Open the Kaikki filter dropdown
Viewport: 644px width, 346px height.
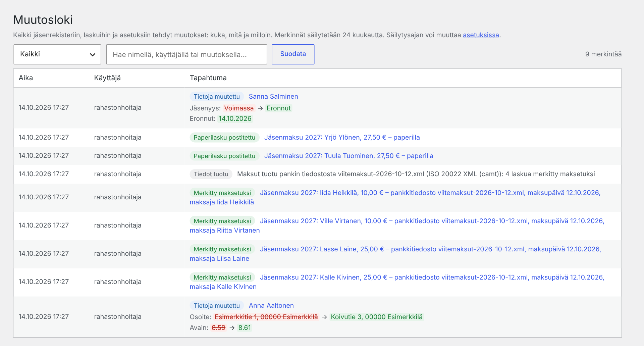pos(57,54)
